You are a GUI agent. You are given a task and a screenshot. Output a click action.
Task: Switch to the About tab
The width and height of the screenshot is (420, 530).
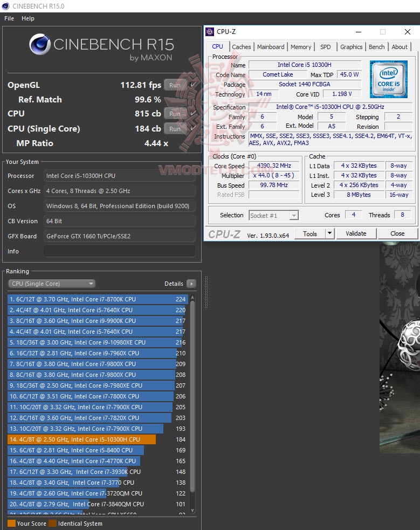400,47
